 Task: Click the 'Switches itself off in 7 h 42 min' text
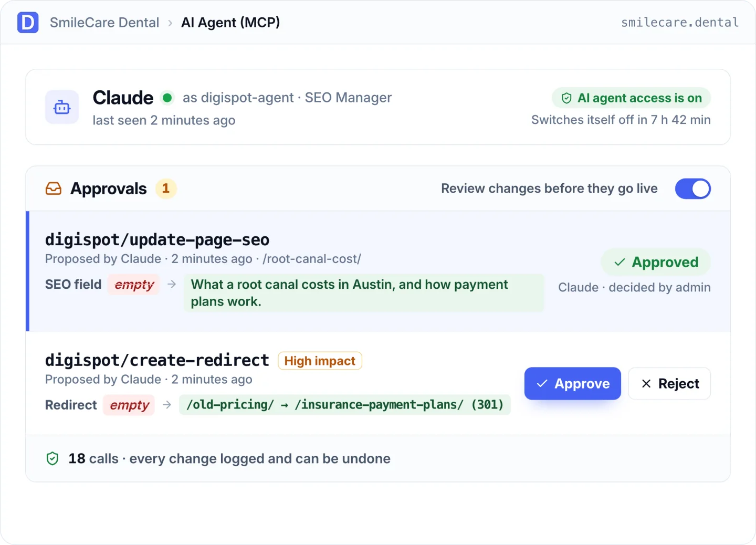621,120
